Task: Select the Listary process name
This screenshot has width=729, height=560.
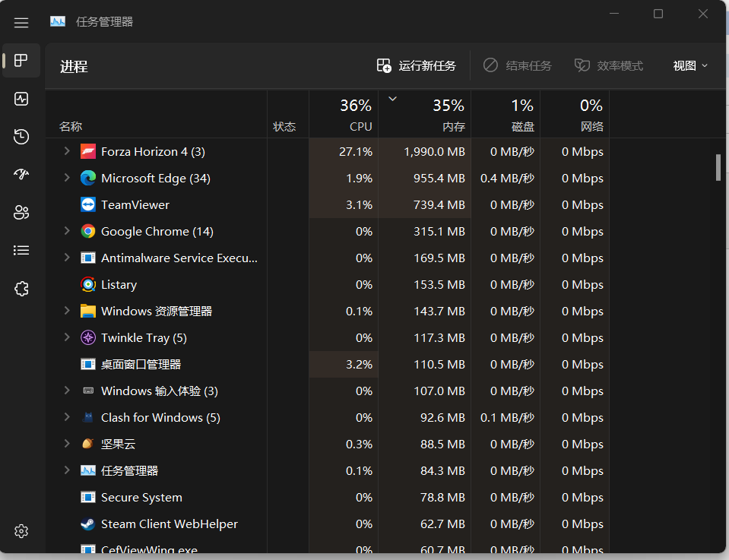Action: (x=119, y=285)
